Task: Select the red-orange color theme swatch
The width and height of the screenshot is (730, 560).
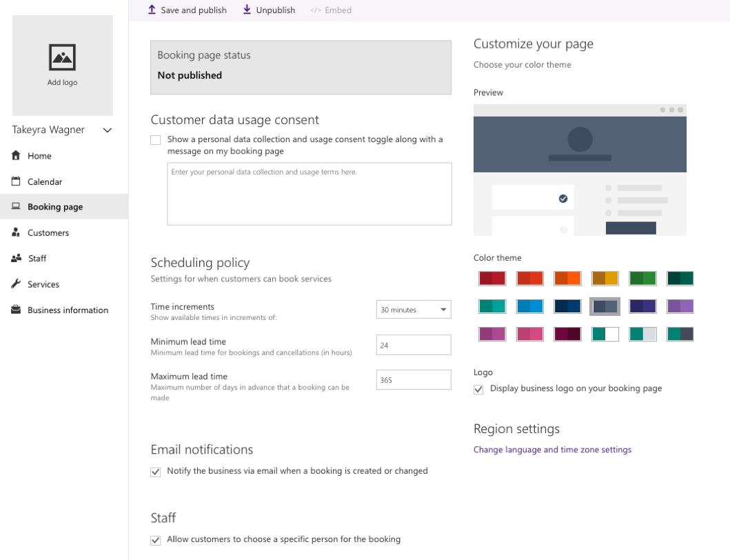Action: [x=530, y=278]
